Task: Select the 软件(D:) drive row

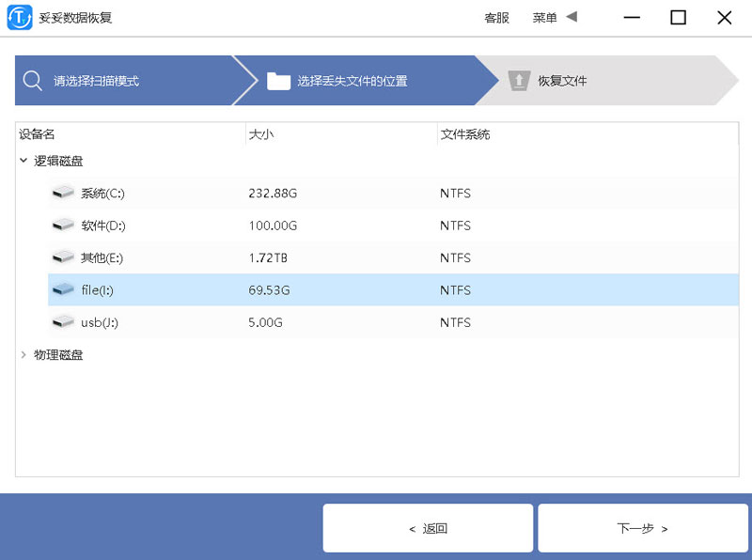Action: pyautogui.click(x=393, y=225)
